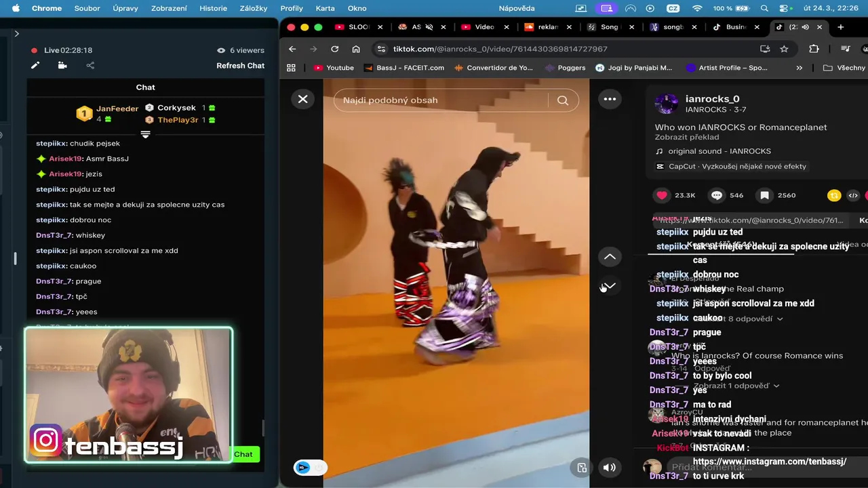This screenshot has height=488, width=868.
Task: Open ianrocks_0 profile avatar
Action: coord(666,103)
